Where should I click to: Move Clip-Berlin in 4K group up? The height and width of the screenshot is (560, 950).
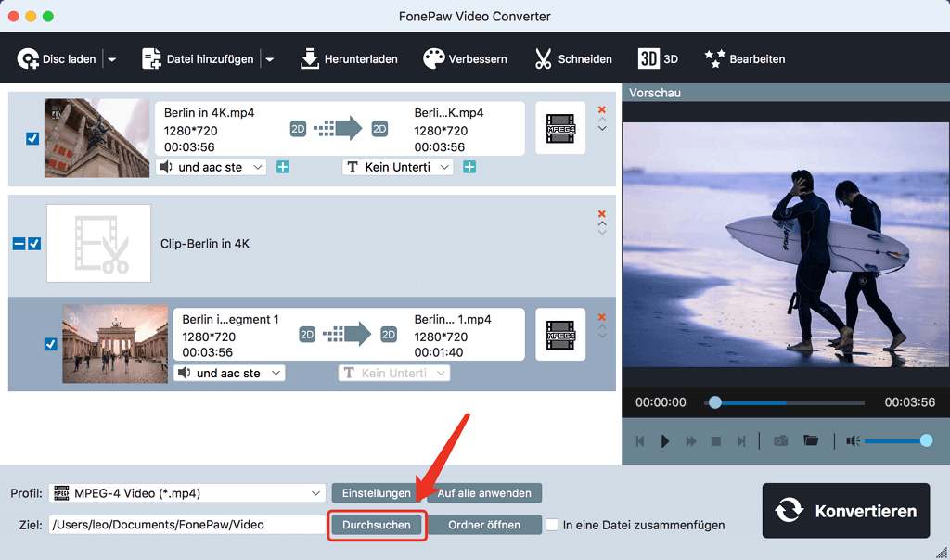(x=602, y=223)
